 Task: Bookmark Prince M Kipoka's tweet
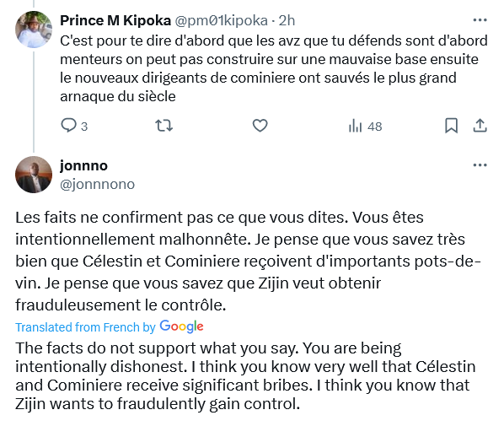point(451,126)
